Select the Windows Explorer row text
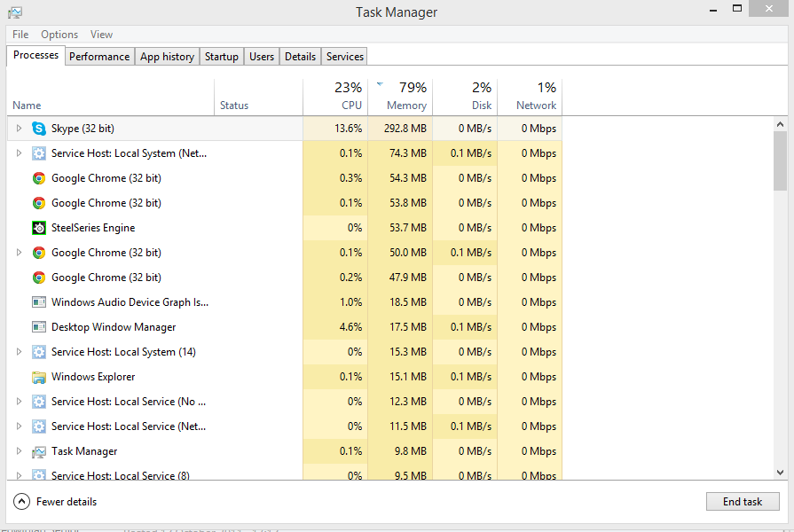This screenshot has height=532, width=794. coord(93,377)
